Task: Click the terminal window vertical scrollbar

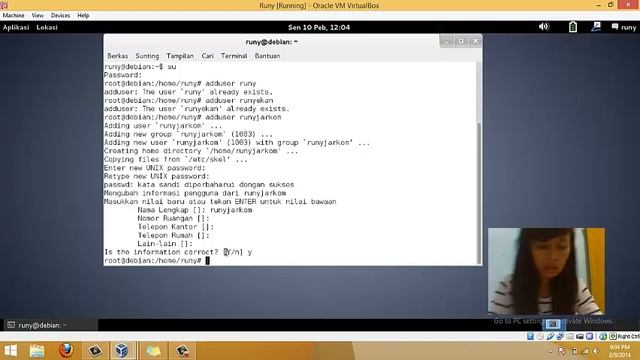Action: click(x=479, y=163)
